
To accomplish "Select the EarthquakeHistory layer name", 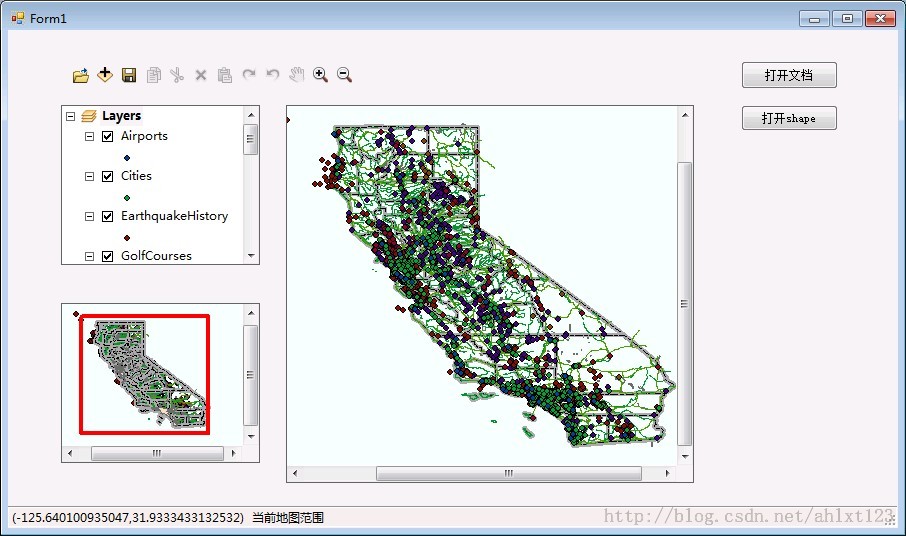I will [x=174, y=216].
